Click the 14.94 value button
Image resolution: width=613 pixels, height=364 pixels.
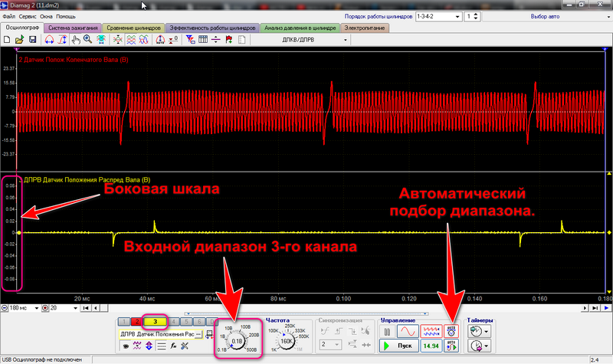click(x=431, y=346)
